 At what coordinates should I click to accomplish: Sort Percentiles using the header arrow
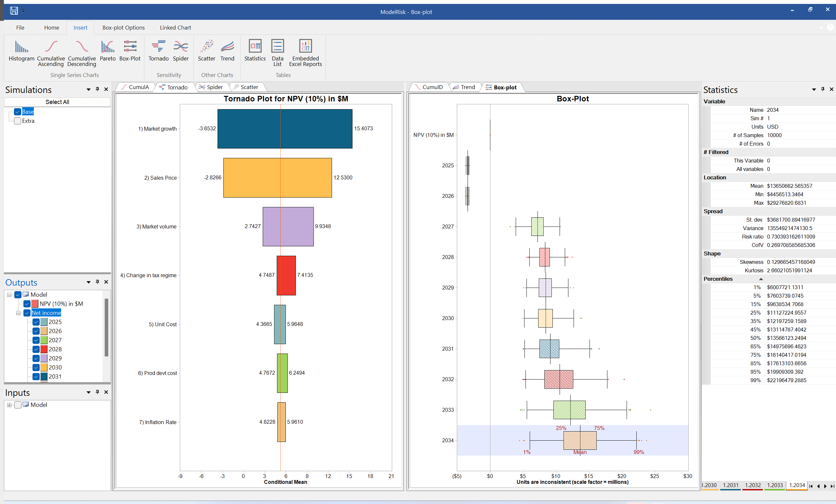click(x=761, y=279)
